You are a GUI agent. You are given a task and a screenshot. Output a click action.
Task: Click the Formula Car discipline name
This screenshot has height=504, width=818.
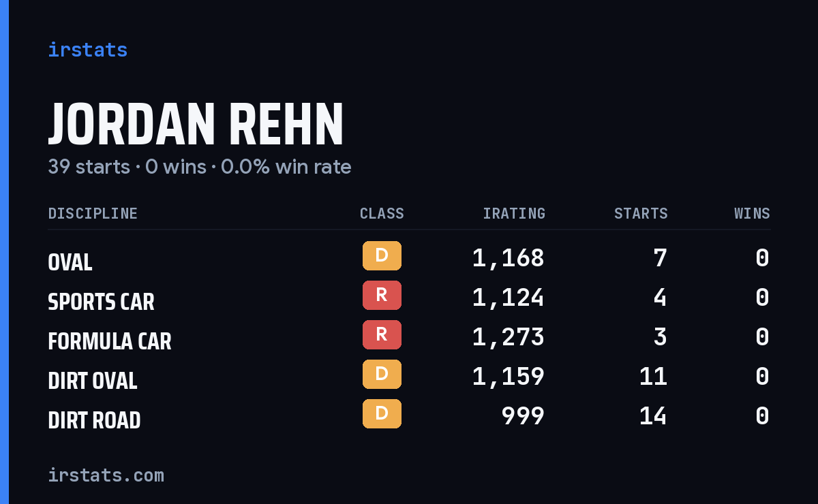[x=110, y=341]
